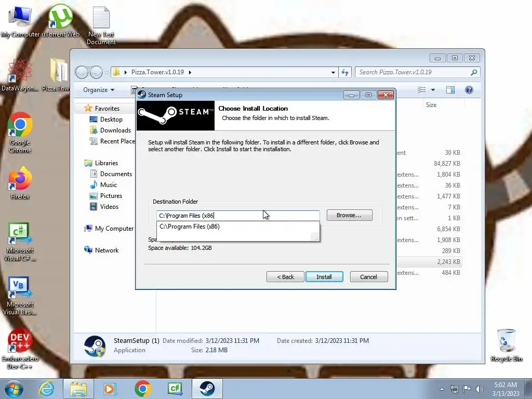Viewport: 532px width, 399px height.
Task: Open view options dropdown arrow in Explorer
Action: [433, 90]
